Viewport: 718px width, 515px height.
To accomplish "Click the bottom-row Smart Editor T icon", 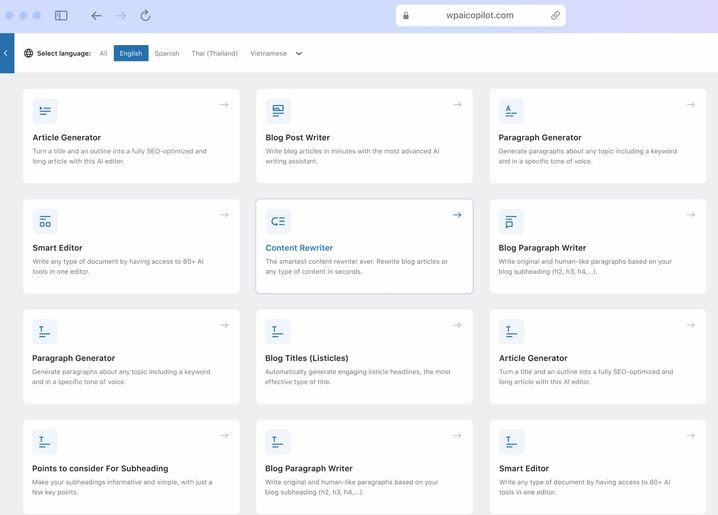I will click(x=511, y=442).
